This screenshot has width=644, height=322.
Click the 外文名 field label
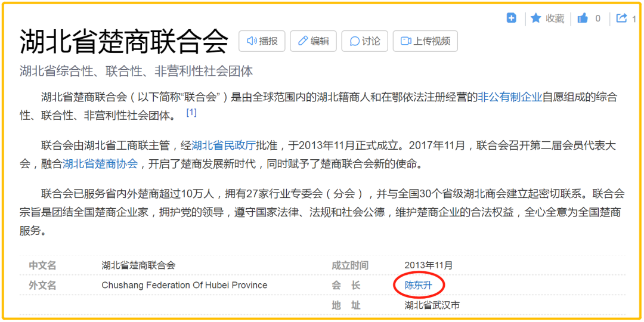(42, 286)
